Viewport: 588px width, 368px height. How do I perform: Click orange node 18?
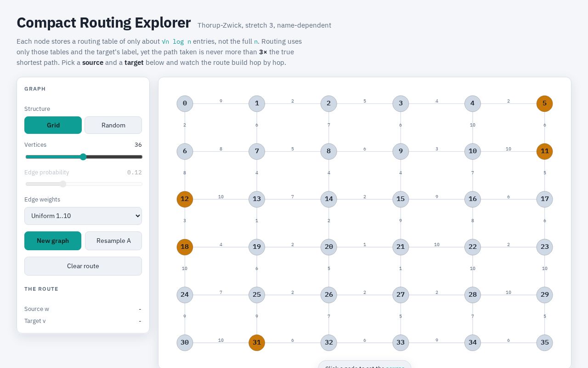[x=185, y=247]
